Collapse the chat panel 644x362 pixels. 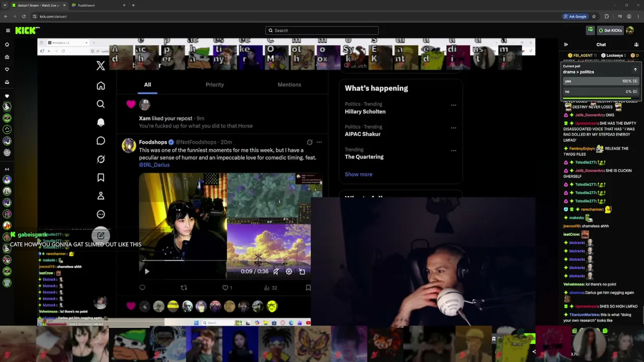click(566, 44)
